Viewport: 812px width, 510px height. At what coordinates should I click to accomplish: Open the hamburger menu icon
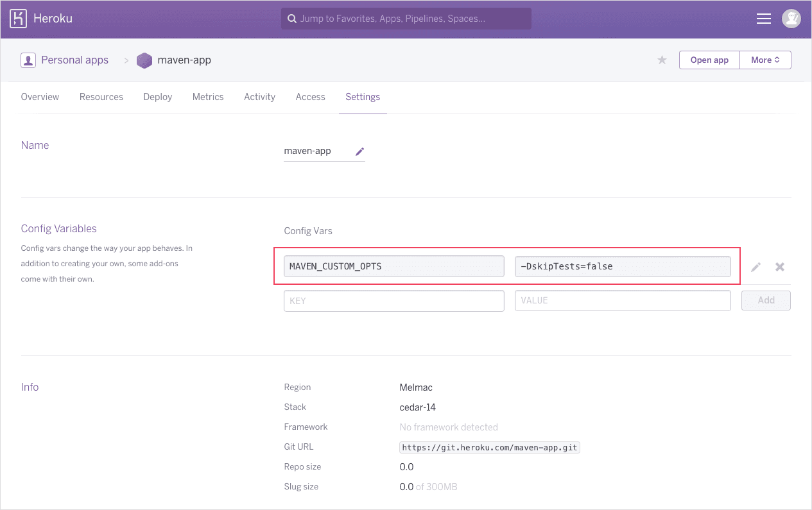763,19
